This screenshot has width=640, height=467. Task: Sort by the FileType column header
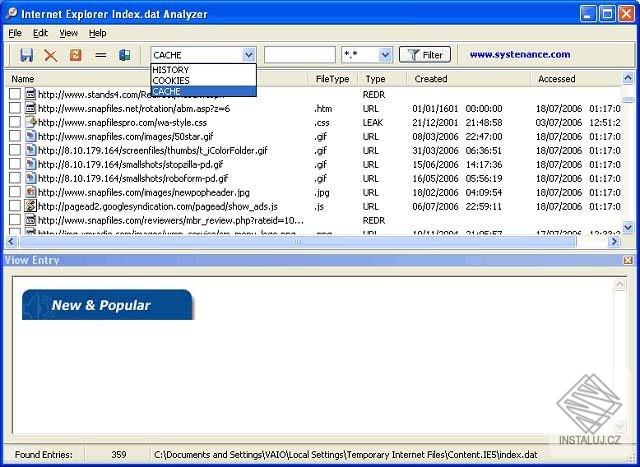333,79
